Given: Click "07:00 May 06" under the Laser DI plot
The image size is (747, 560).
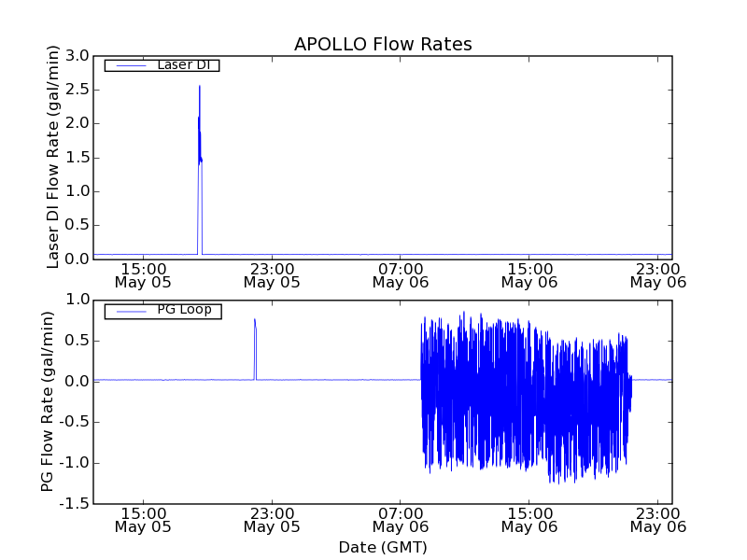Looking at the screenshot, I should [401, 275].
